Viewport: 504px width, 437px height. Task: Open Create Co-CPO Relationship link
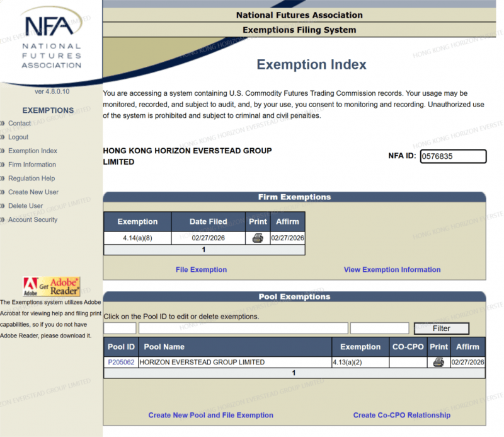401,416
